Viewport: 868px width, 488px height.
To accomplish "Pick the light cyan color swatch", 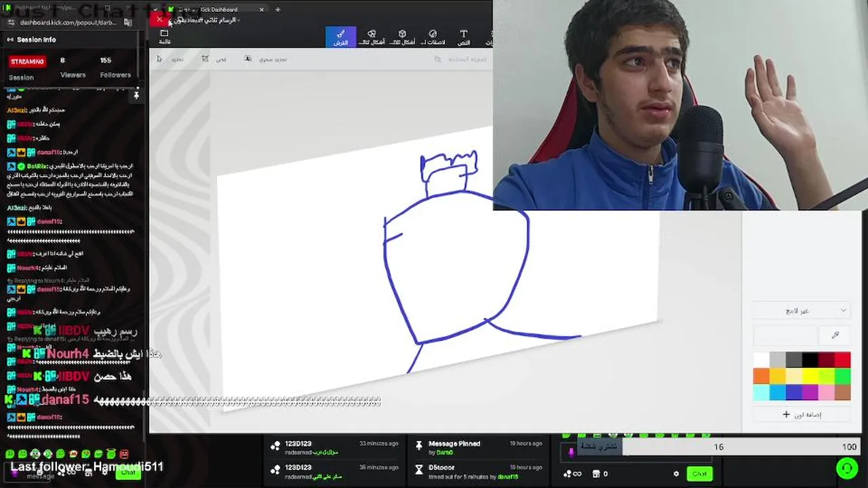I will [761, 392].
